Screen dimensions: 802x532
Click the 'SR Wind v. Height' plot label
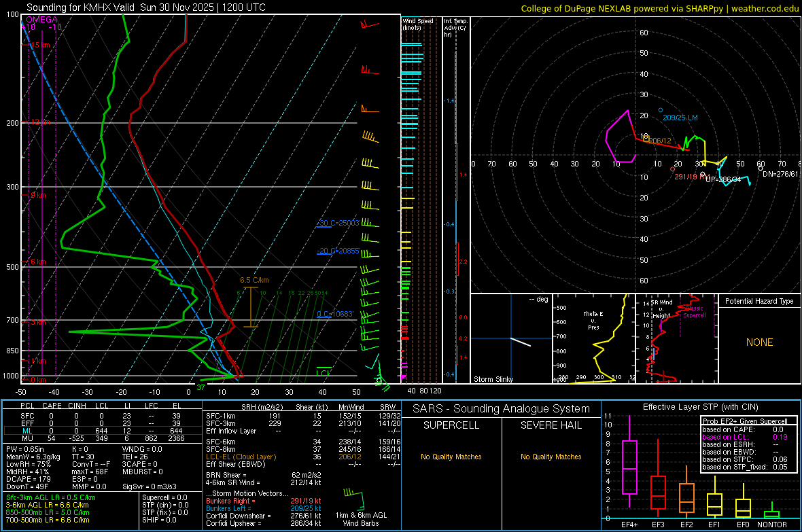(x=662, y=309)
